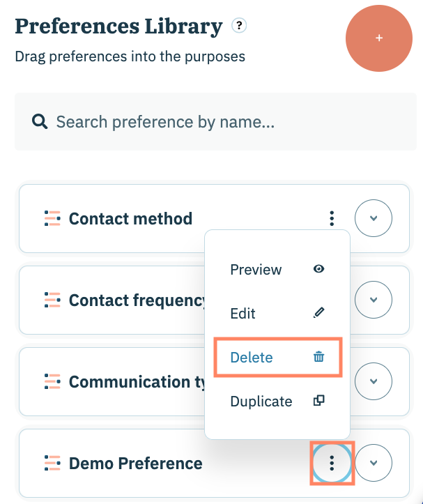423x504 pixels.
Task: Click the Contact frequency drag handle icon
Action: [x=52, y=300]
